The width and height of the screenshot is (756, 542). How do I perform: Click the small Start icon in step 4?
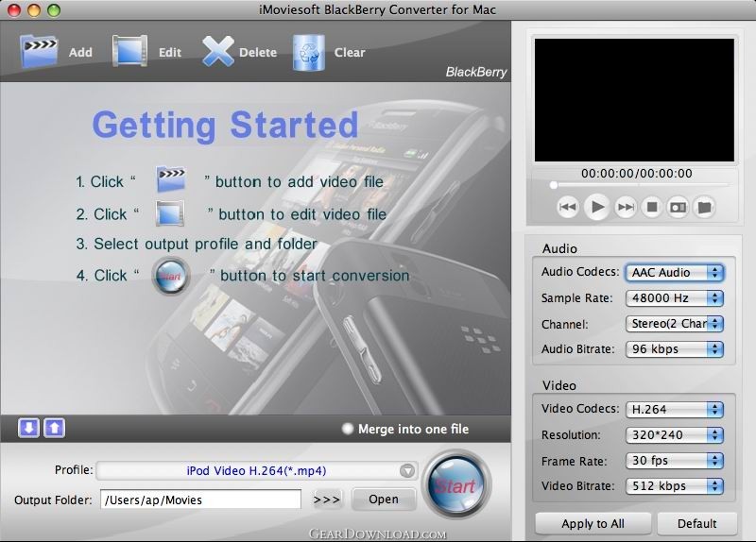(x=171, y=276)
